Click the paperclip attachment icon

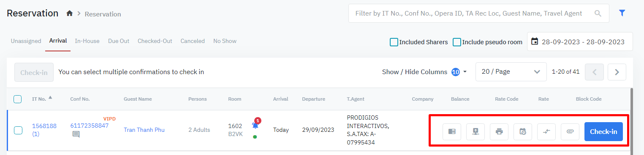(x=570, y=131)
